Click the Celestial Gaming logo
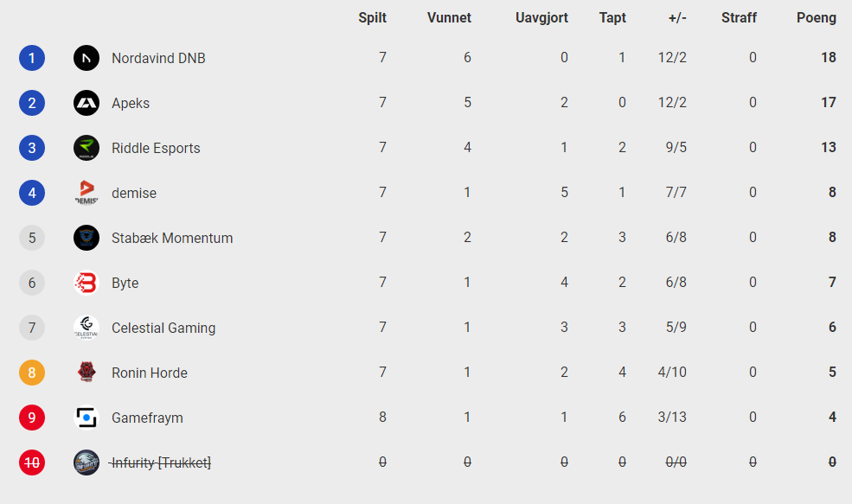 (86, 328)
